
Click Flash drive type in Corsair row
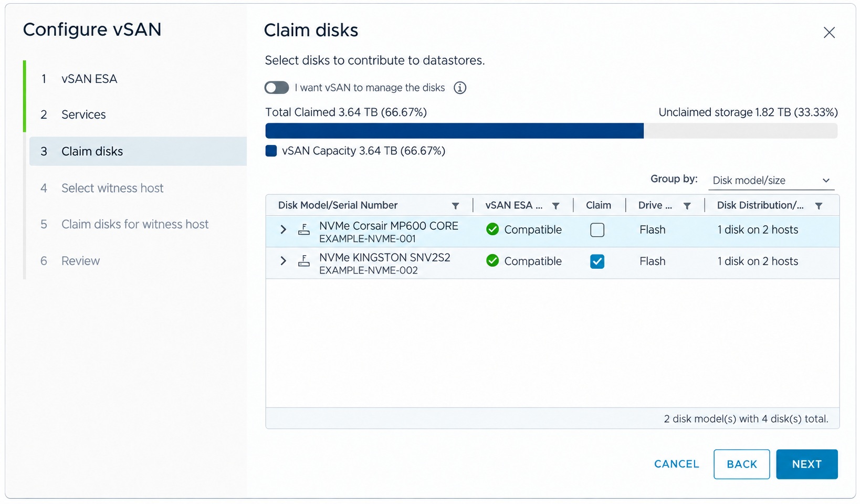pyautogui.click(x=653, y=229)
